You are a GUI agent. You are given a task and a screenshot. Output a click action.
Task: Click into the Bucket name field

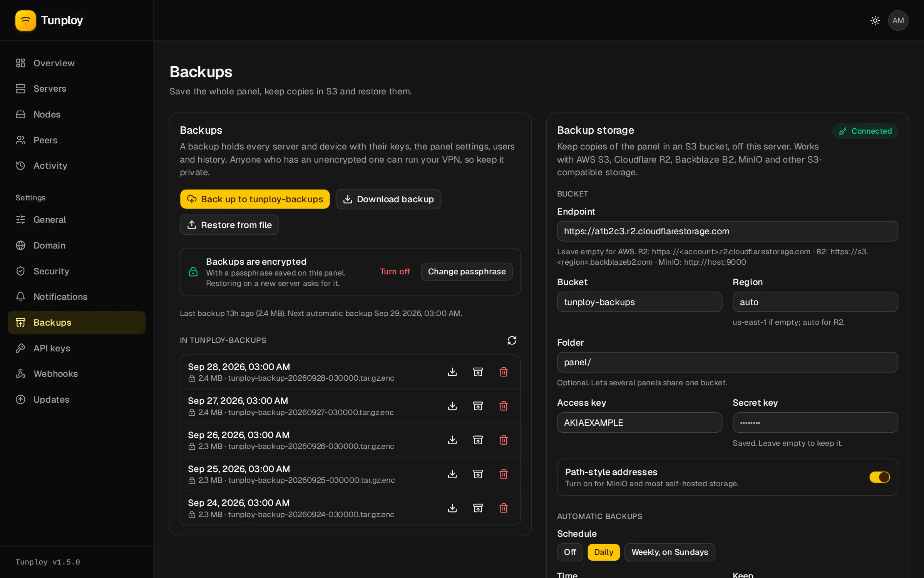point(639,302)
